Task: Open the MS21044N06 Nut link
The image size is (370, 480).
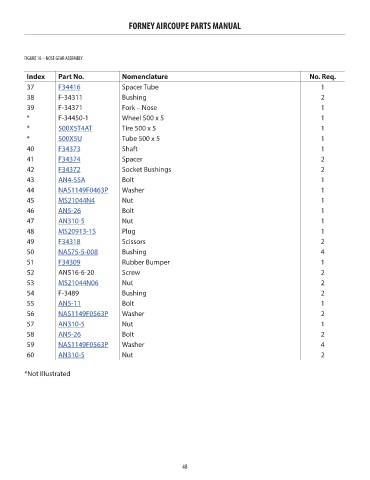Action: click(78, 283)
